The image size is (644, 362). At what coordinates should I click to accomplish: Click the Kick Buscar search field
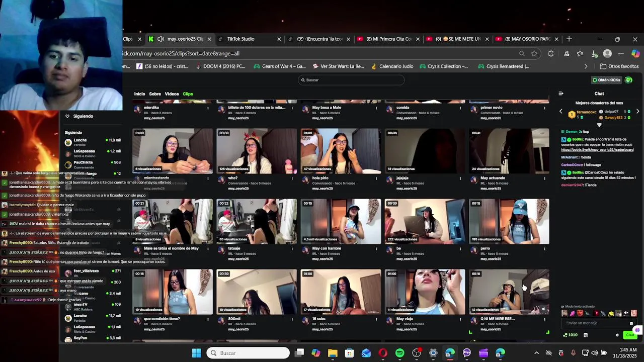coord(351,80)
